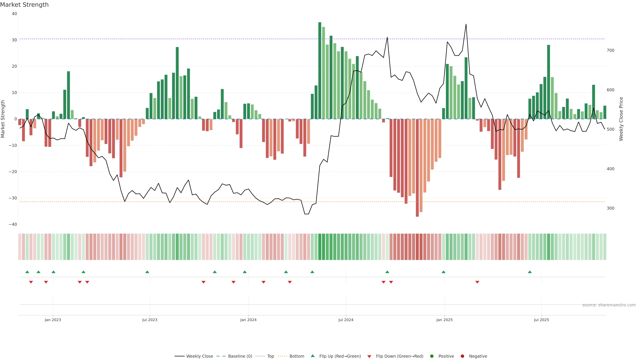644x362 pixels.
Task: Click Flip Down red triangle legend icon
Action: [x=369, y=356]
